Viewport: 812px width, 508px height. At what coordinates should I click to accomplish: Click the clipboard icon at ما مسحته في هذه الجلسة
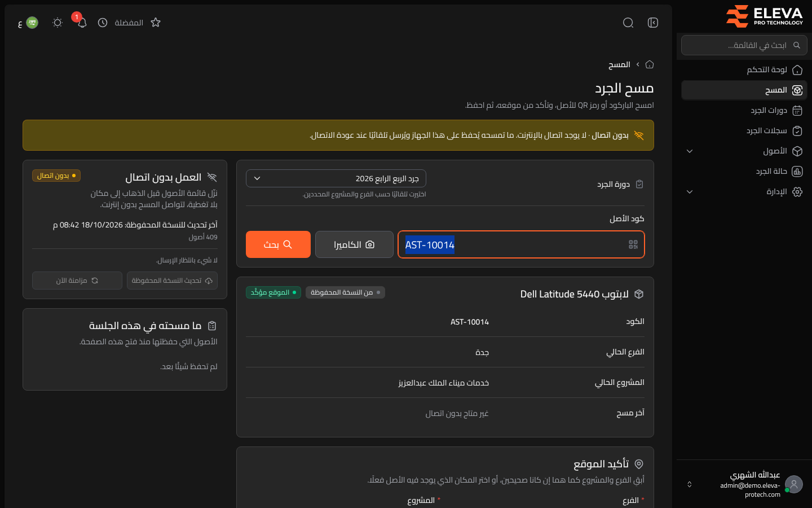point(212,326)
